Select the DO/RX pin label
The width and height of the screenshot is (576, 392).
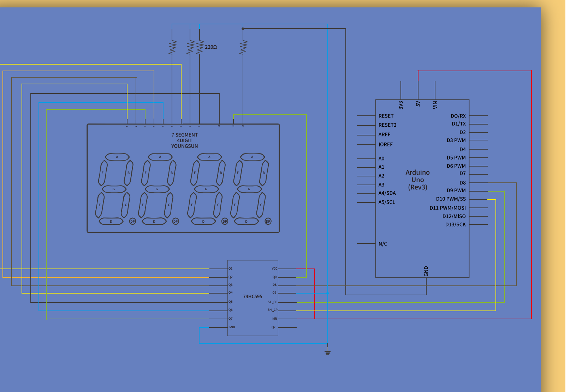[458, 116]
